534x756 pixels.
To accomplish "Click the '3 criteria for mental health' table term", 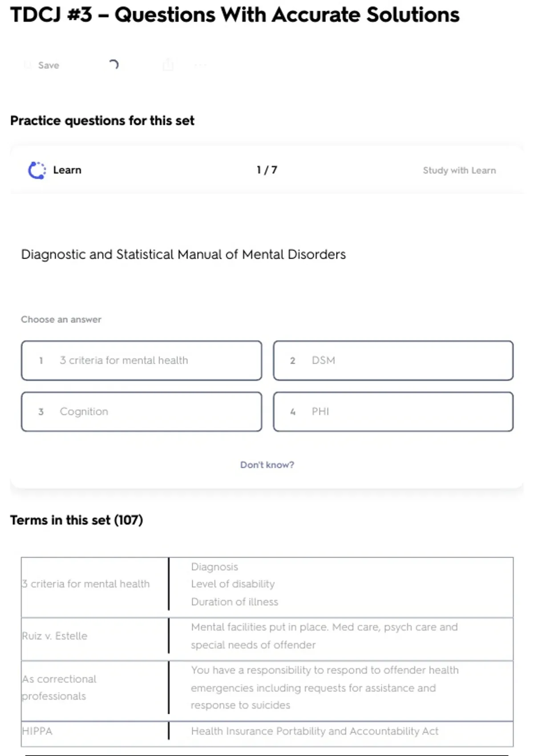I will click(86, 584).
